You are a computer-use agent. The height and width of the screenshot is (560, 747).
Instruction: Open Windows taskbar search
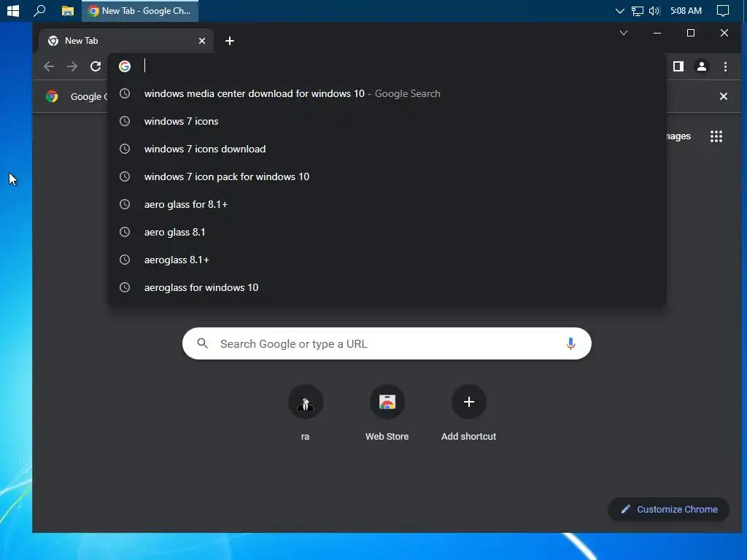(39, 10)
